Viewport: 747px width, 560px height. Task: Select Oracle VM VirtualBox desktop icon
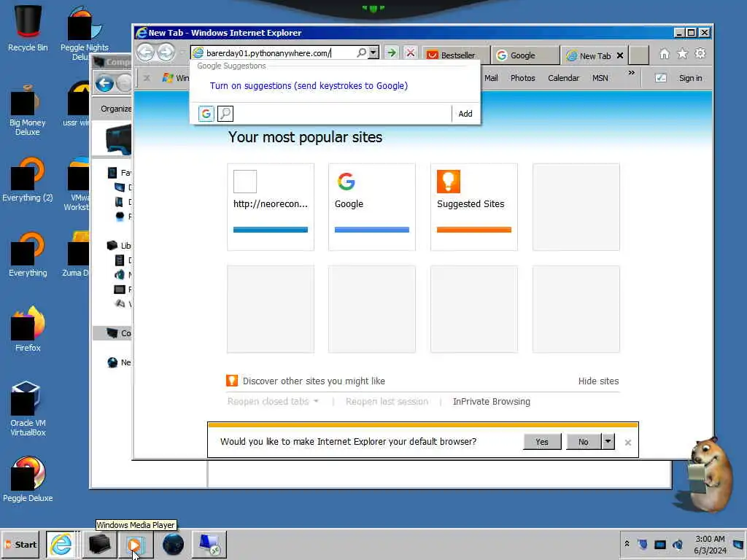tap(28, 408)
